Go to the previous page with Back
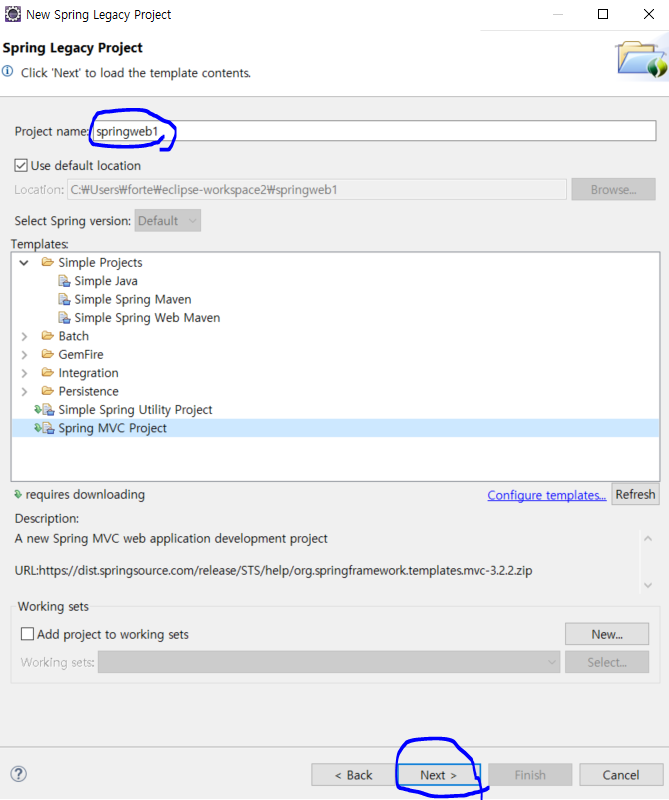The height and width of the screenshot is (800, 669). [x=354, y=775]
